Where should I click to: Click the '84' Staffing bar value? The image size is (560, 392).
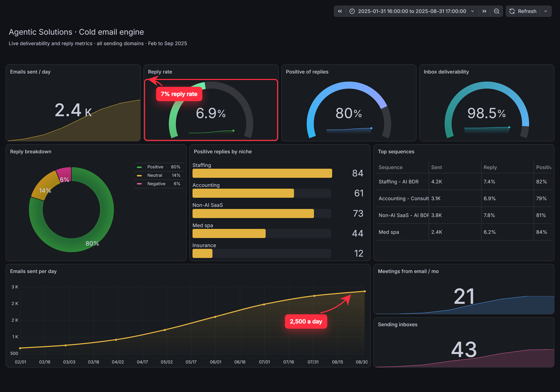click(x=358, y=173)
